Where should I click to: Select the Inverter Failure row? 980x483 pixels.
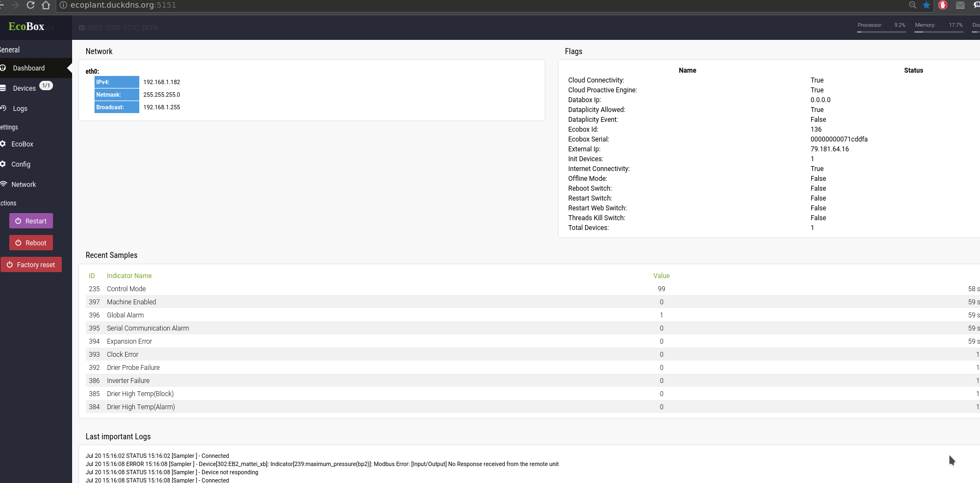click(x=533, y=381)
